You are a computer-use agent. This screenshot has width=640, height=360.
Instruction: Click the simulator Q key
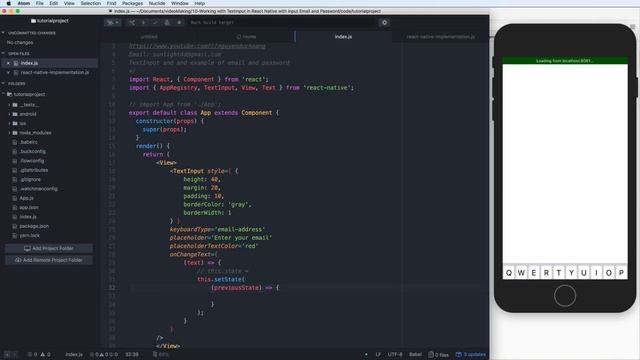click(x=509, y=273)
